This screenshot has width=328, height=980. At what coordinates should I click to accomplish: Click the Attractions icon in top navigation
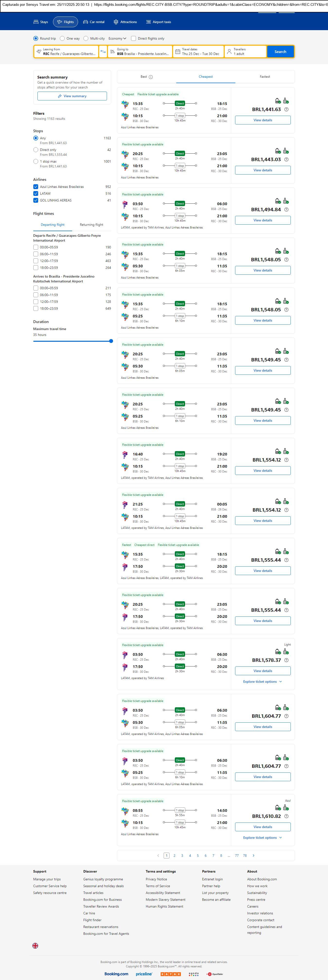pyautogui.click(x=116, y=22)
